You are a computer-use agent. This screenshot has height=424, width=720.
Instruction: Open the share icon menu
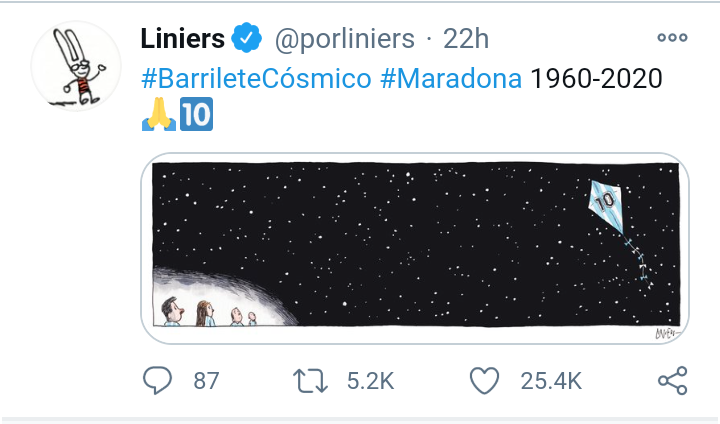[673, 380]
